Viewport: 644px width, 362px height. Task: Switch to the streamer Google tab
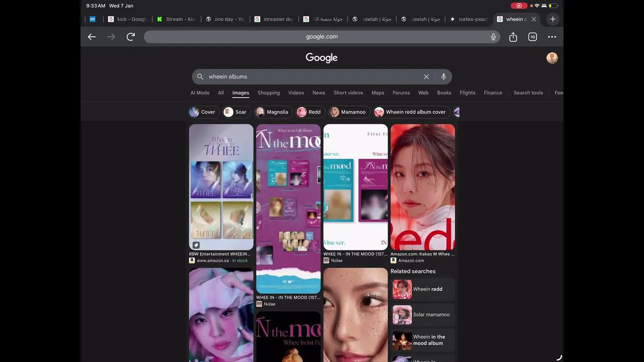coord(273,19)
